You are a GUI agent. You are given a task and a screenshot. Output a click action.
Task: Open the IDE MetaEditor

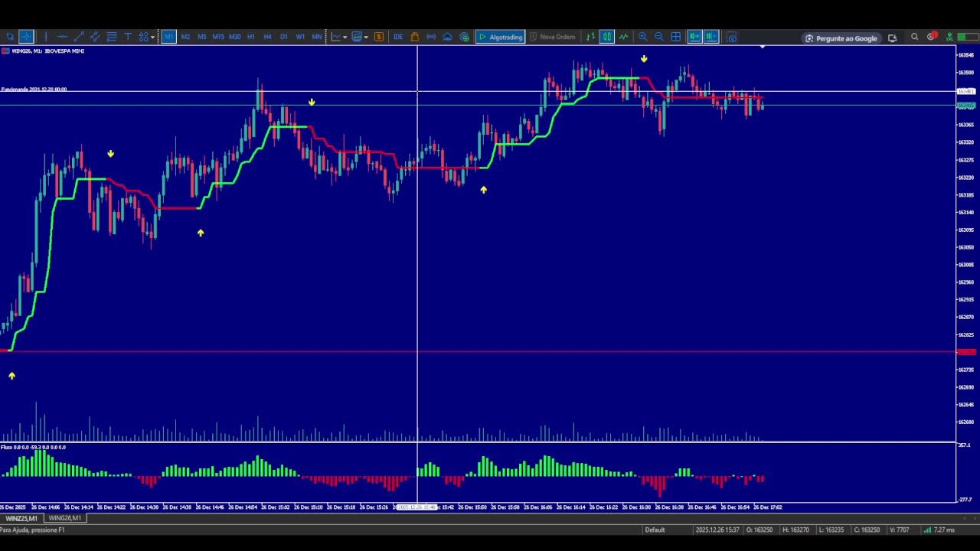point(398,37)
